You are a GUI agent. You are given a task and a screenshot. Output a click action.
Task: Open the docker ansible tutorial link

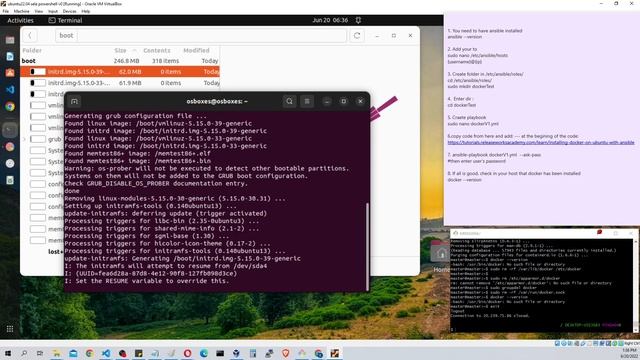tap(541, 142)
